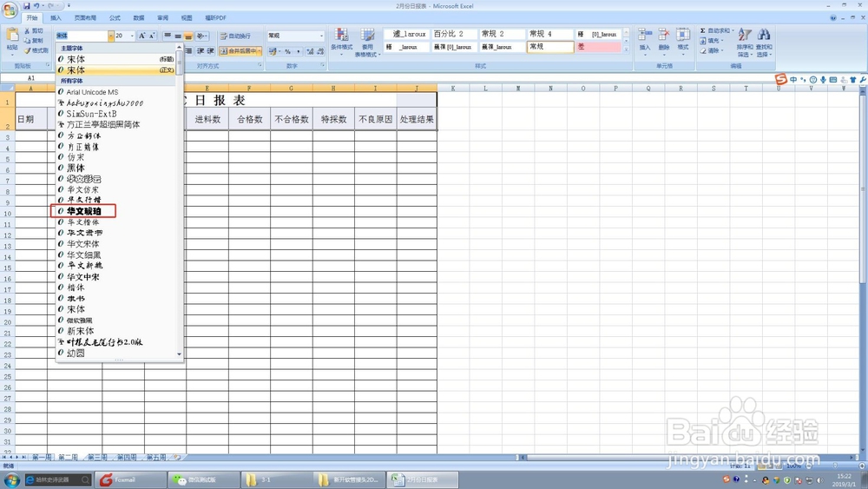Image resolution: width=868 pixels, height=489 pixels.
Task: Open Foxmail from taskbar
Action: (x=131, y=479)
